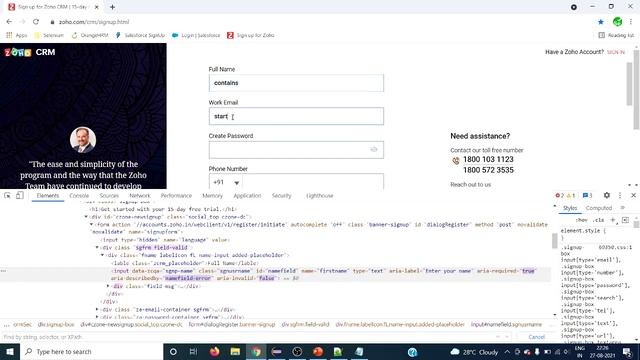Toggle .cls element classes button
640x360 pixels.
pos(598,220)
